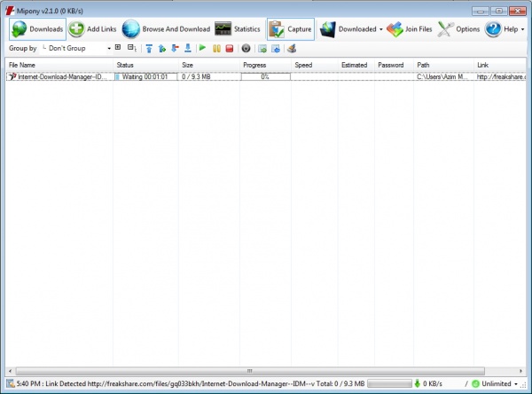Viewport: 532px width, 394px height.
Task: Open Join Files tool
Action: pyautogui.click(x=410, y=29)
